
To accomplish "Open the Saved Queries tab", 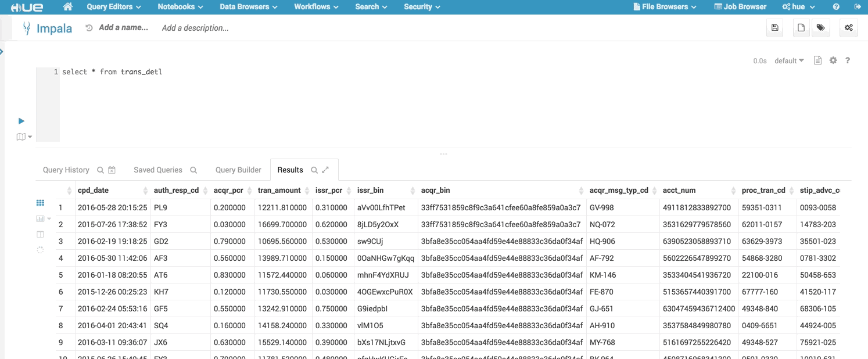I will click(158, 170).
